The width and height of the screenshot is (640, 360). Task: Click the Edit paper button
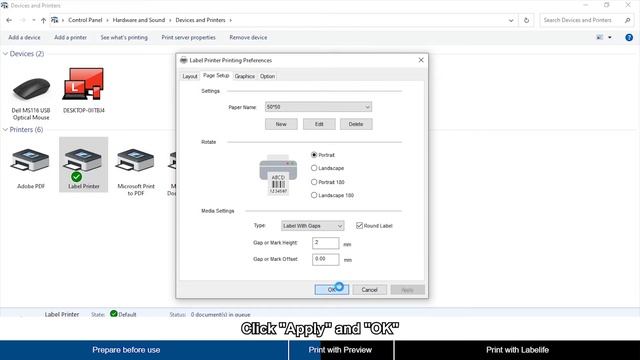click(319, 124)
